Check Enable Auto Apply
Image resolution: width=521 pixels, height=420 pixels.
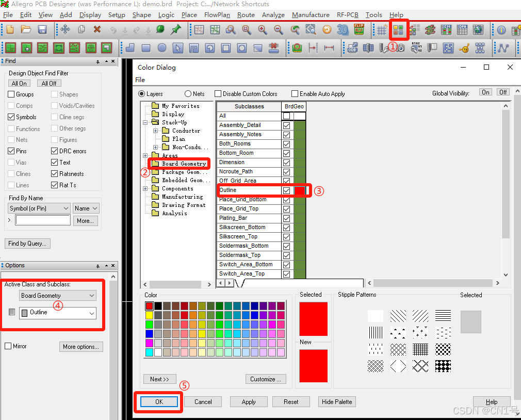point(295,94)
